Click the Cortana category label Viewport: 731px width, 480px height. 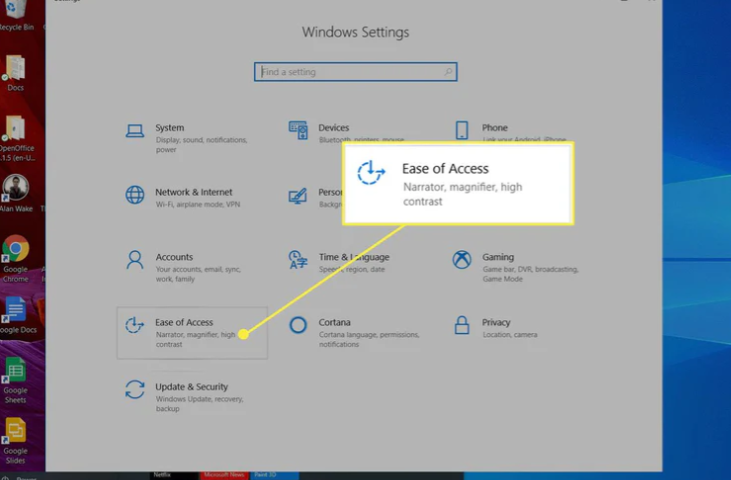click(335, 322)
